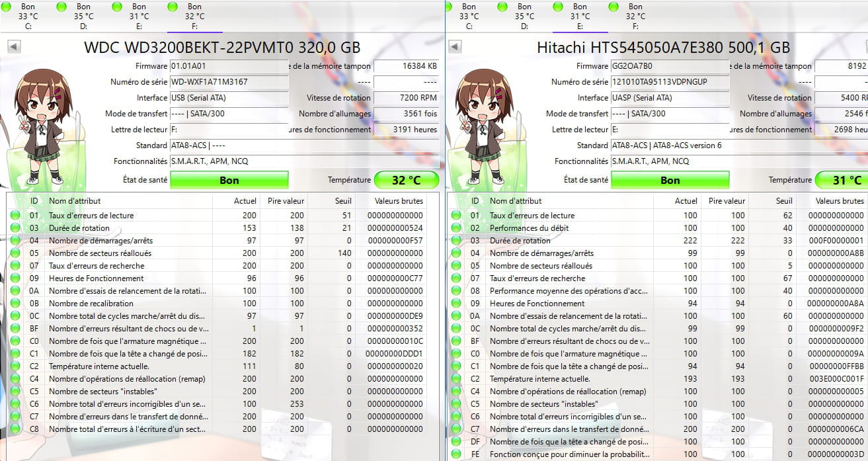This screenshot has height=461, width=868.
Task: Click the Nom d'attribut column header in WDC window
Action: 129,200
